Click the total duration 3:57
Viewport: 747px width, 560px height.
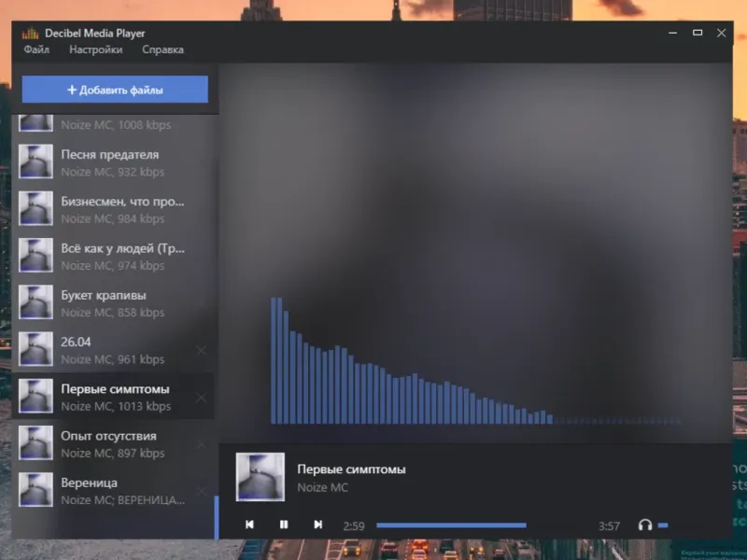click(610, 526)
